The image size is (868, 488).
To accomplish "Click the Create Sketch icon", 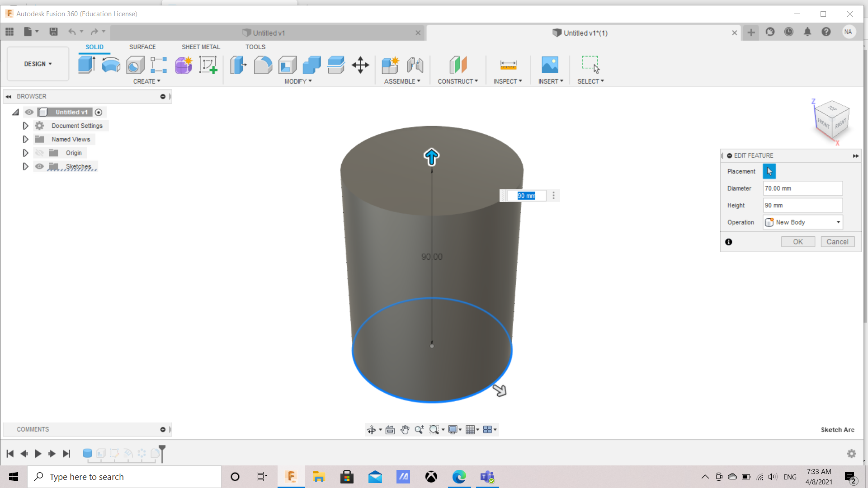I will point(208,65).
